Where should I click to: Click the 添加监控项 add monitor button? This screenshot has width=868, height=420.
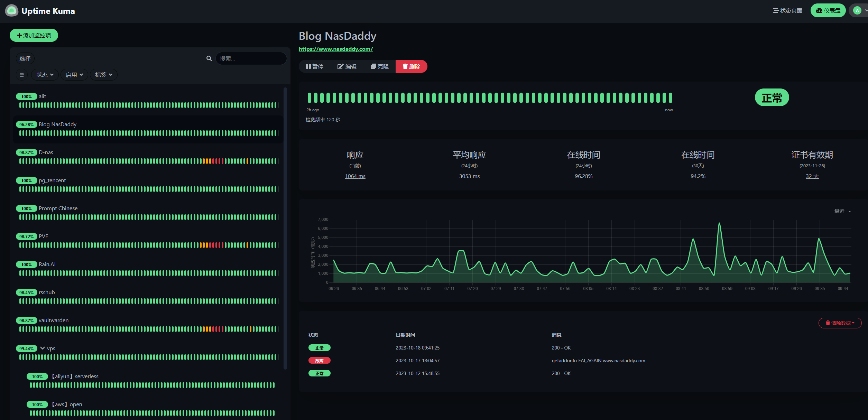pyautogui.click(x=34, y=35)
